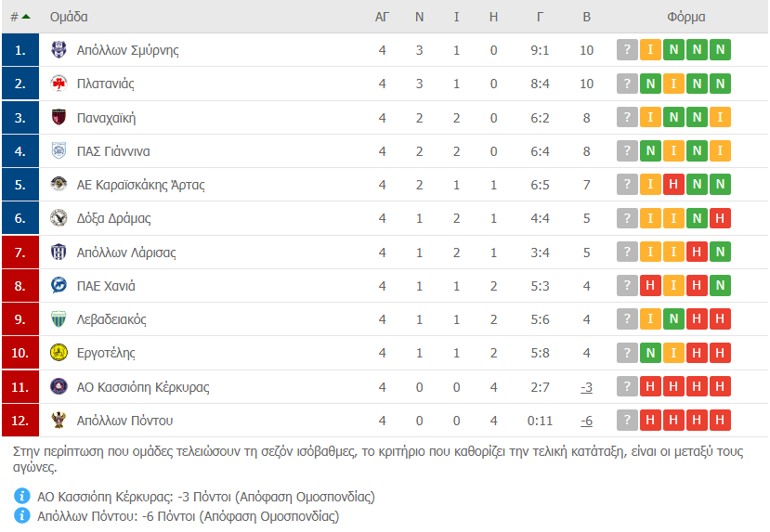Click the Εργοτέλης yellow club crest

coord(59,353)
